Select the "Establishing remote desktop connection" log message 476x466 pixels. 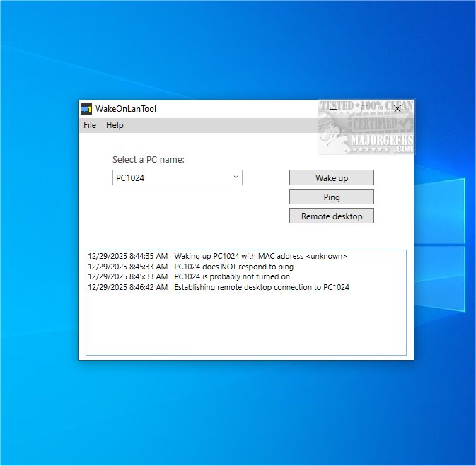point(262,287)
